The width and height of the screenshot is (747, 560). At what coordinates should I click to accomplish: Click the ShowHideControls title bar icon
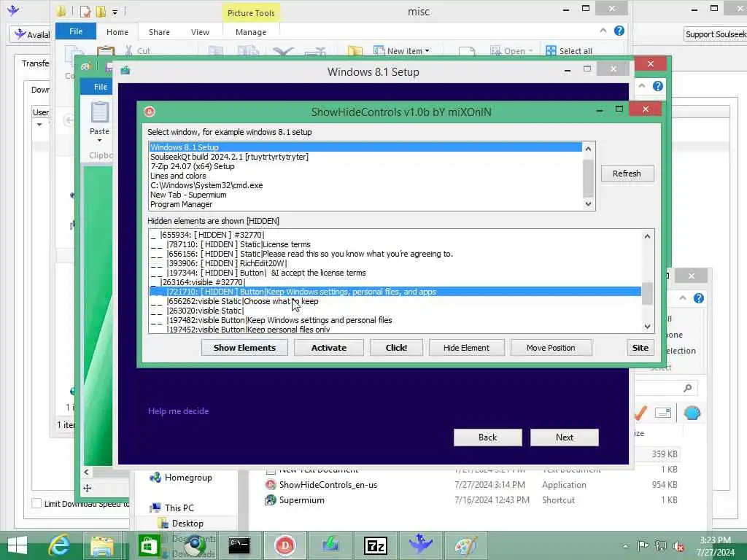[150, 112]
